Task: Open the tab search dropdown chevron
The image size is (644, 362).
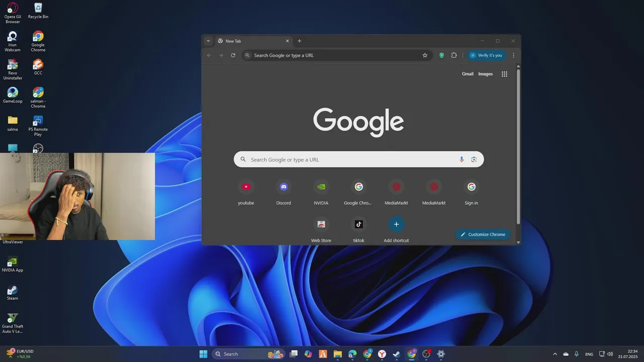Action: [x=208, y=41]
